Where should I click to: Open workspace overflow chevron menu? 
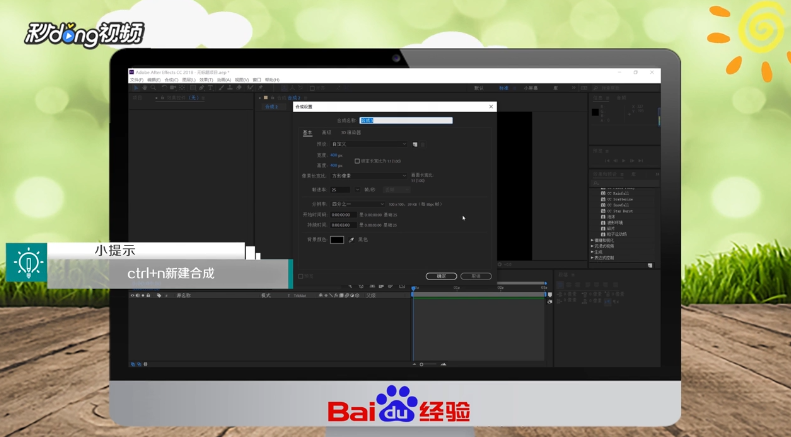(574, 88)
